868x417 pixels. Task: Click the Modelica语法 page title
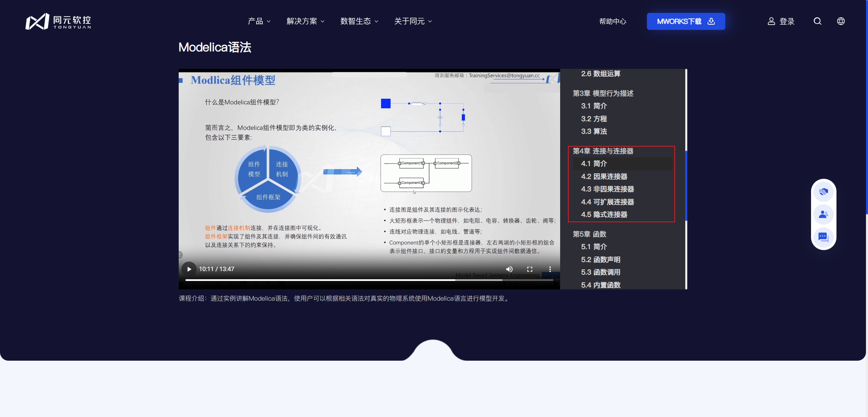coord(215,47)
